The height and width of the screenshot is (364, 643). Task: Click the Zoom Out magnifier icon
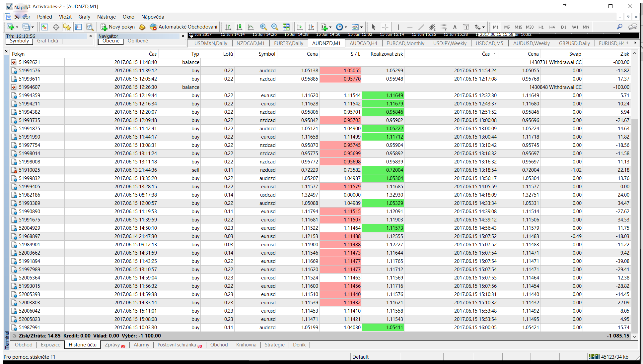274,27
